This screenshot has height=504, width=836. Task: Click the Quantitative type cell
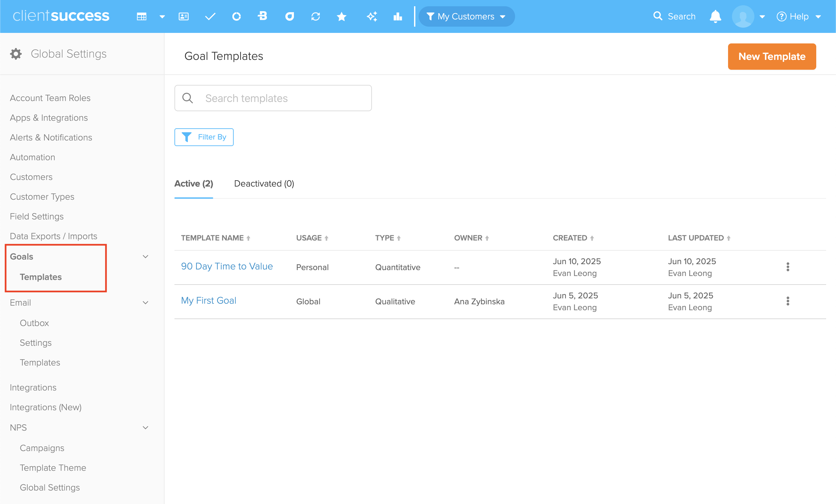[x=398, y=267]
